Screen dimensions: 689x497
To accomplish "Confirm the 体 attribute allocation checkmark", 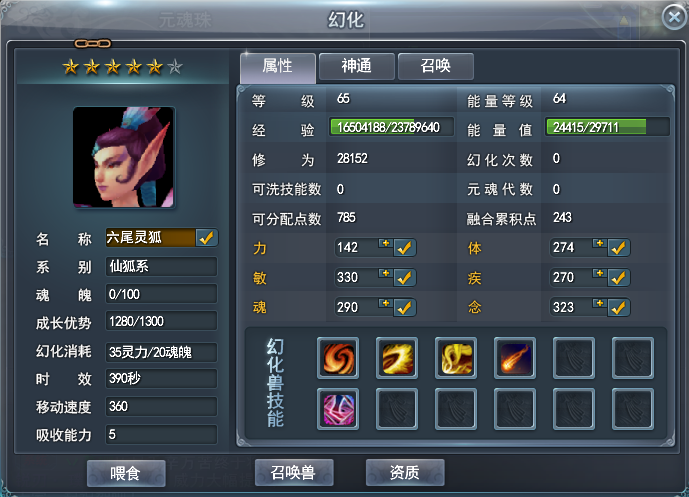I will tap(619, 248).
